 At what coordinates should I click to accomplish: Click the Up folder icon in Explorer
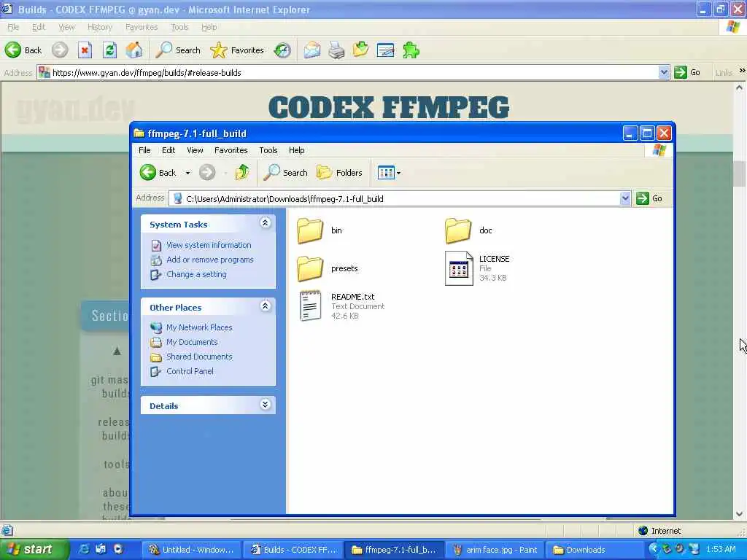[242, 172]
